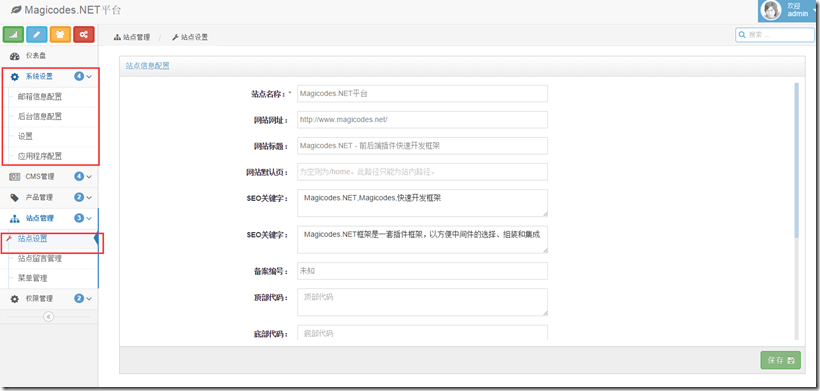Open 应用程序配置 submenu item
This screenshot has width=820, height=391.
pos(40,156)
